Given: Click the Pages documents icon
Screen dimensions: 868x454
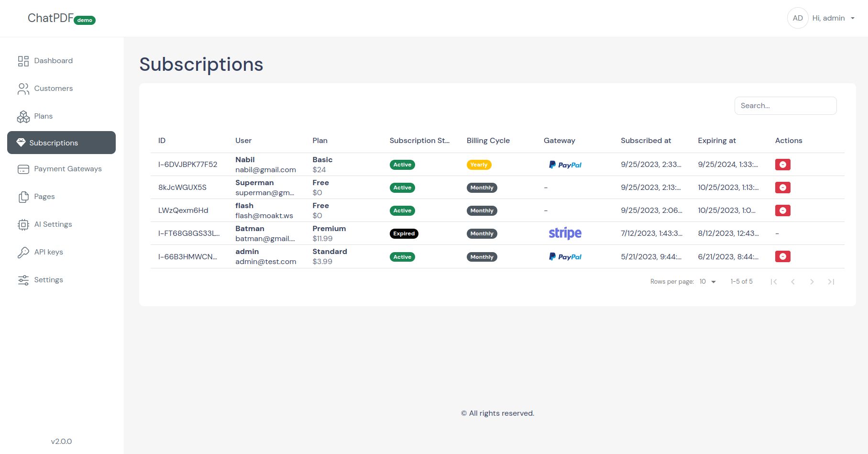Looking at the screenshot, I should 23,197.
